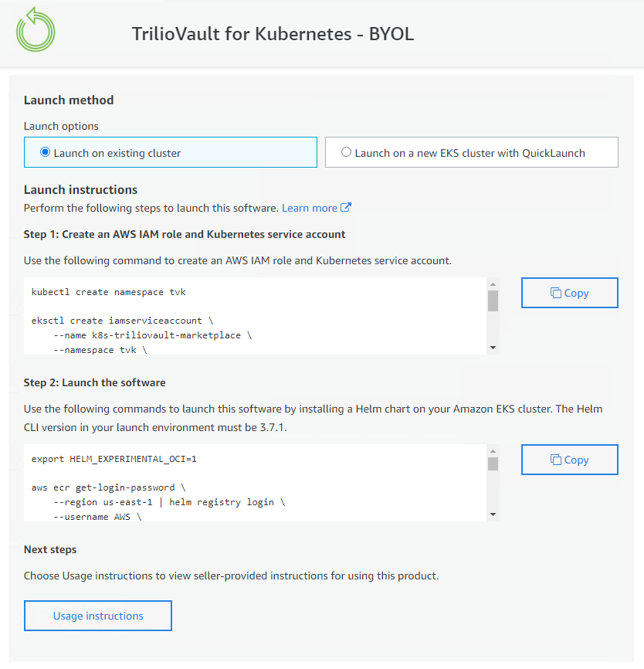Click the copy icon for Step 1
This screenshot has width=644, height=669.
[x=556, y=293]
